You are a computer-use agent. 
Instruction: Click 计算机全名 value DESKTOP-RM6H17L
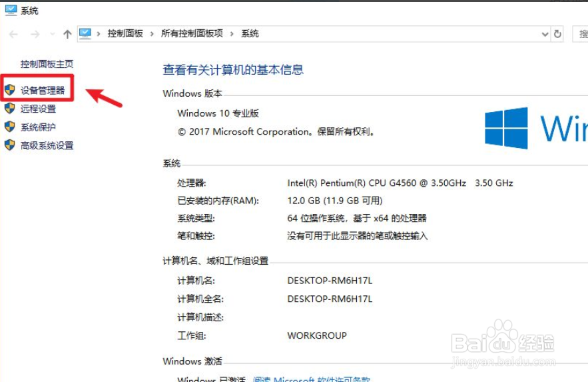(330, 299)
